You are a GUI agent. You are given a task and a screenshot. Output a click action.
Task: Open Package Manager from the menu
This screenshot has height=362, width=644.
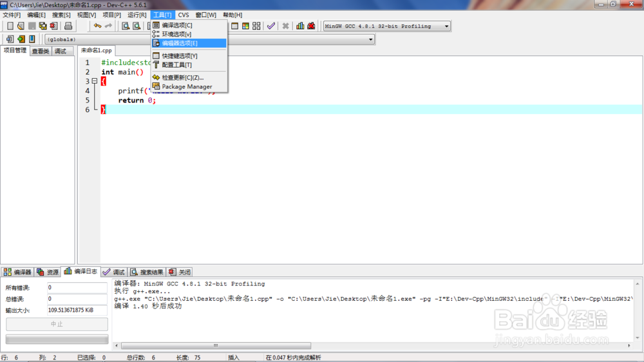189,87
